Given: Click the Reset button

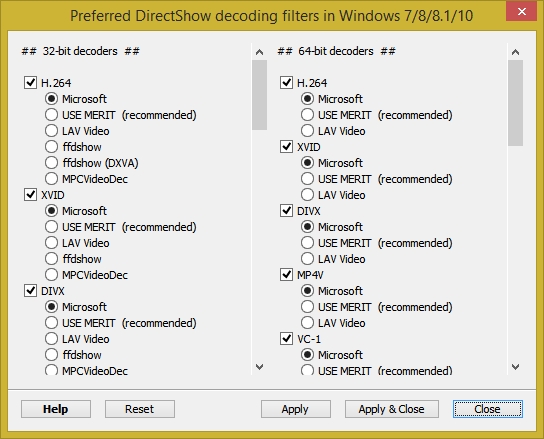Looking at the screenshot, I should [x=140, y=409].
